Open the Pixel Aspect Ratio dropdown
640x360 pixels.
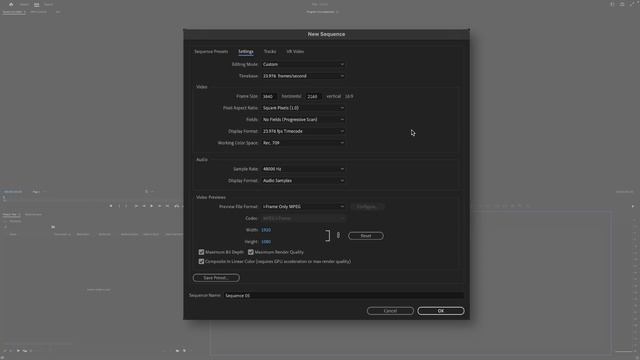point(303,108)
